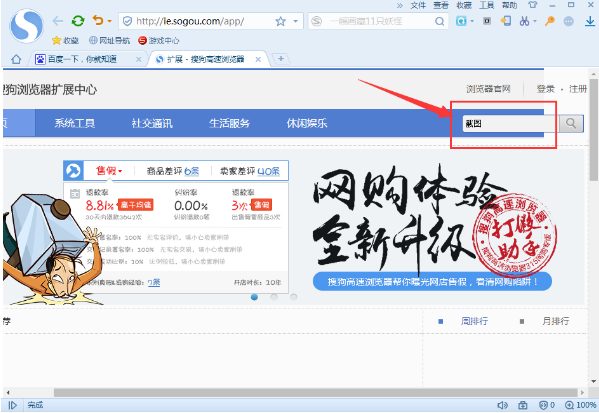Click 卖家差评 40条 in banner
This screenshot has height=413, width=599.
(249, 171)
